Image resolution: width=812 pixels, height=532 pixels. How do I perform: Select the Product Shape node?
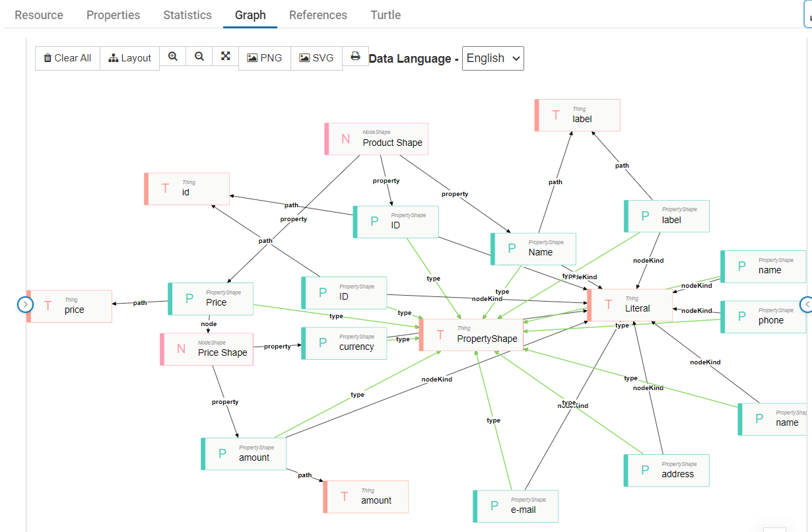point(377,139)
